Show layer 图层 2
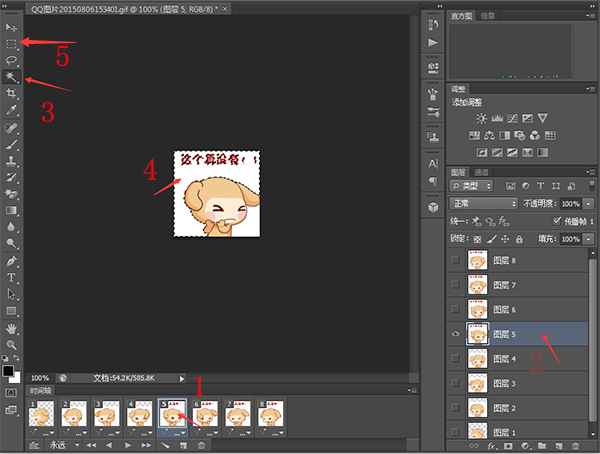The height and width of the screenshot is (454, 600). click(455, 407)
